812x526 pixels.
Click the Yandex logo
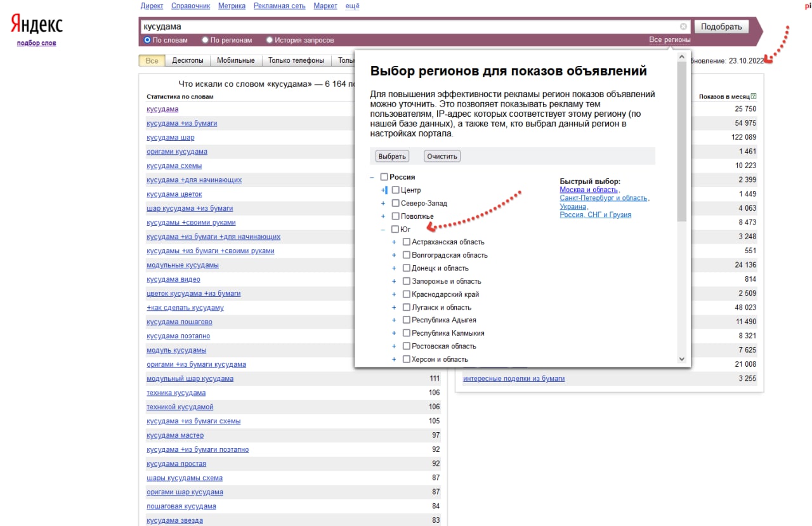(x=36, y=25)
